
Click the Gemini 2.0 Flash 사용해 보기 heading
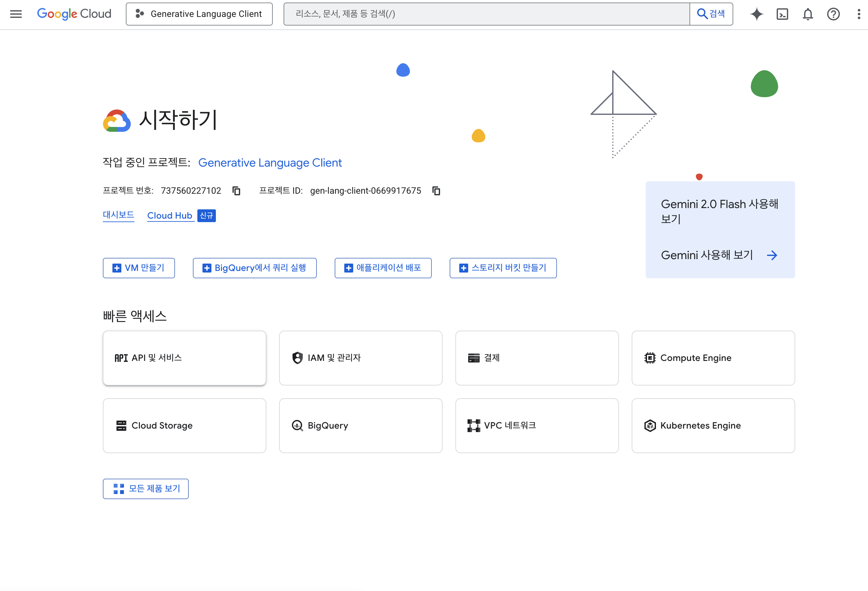coord(720,211)
